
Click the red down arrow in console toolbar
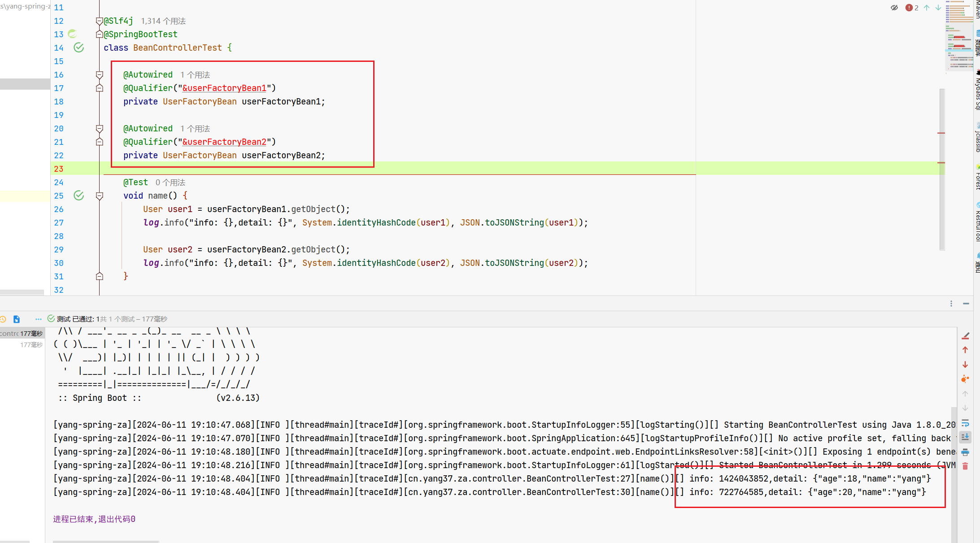[965, 365]
